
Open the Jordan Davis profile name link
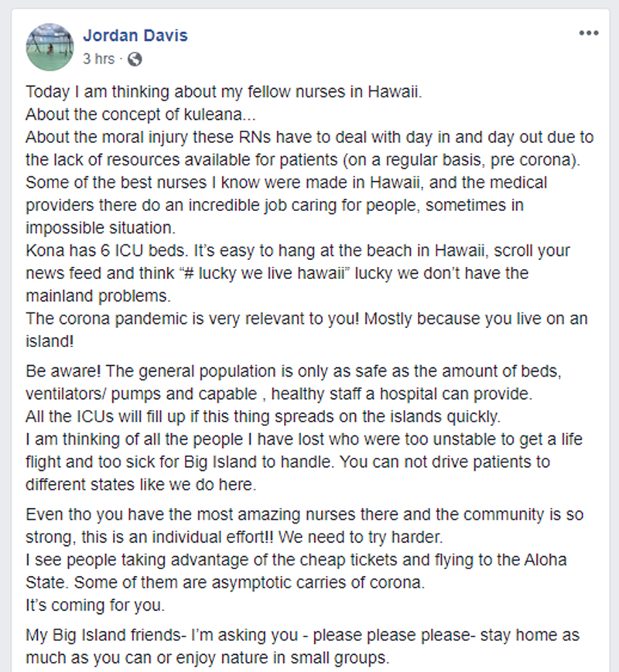coord(134,36)
